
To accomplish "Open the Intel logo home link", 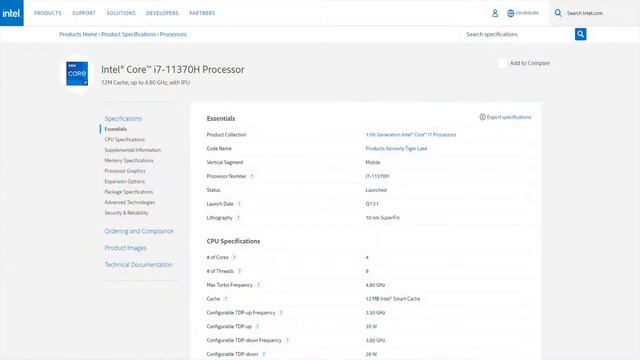I will (x=11, y=13).
